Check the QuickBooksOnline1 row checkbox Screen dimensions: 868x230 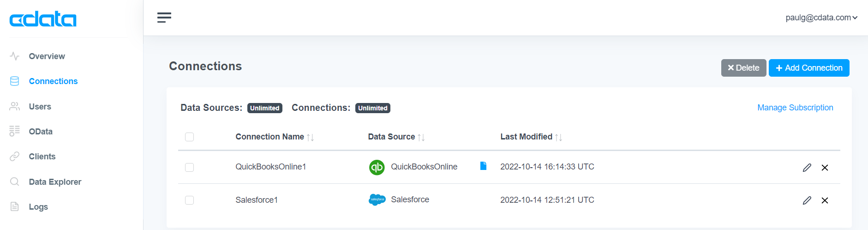[x=189, y=167]
